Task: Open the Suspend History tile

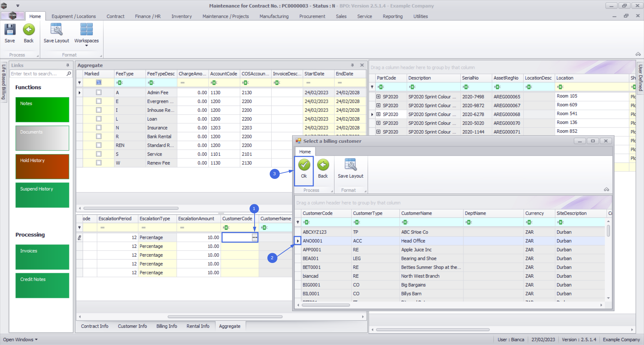Action: pyautogui.click(x=42, y=195)
